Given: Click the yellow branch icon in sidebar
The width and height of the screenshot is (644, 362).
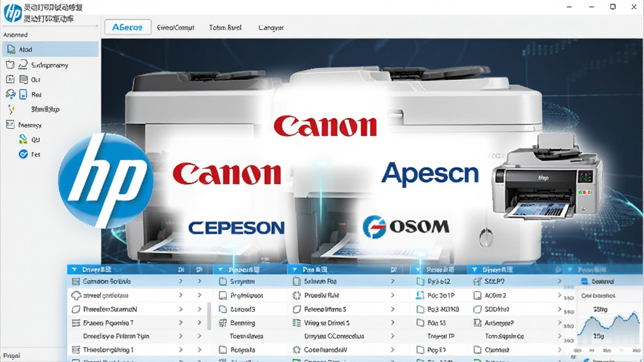Looking at the screenshot, I should coord(11,109).
